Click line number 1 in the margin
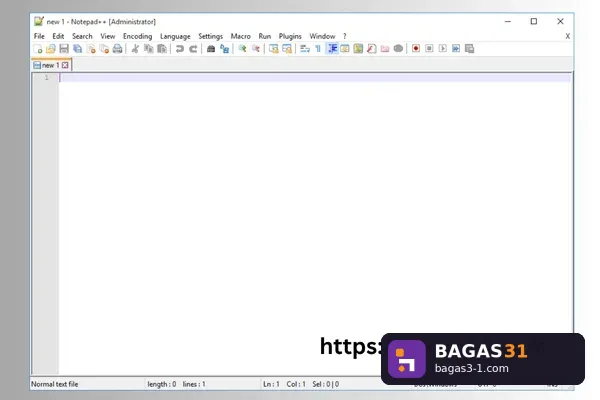The width and height of the screenshot is (600, 400). coord(47,78)
